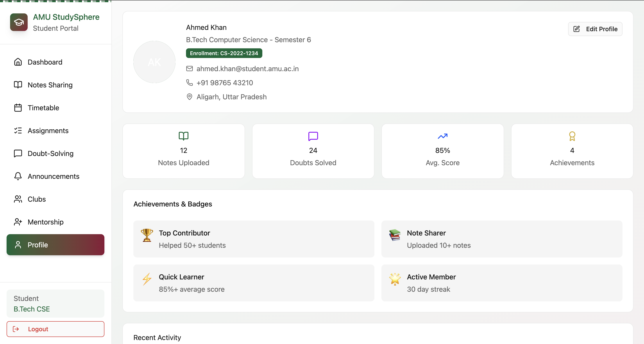The width and height of the screenshot is (644, 344).
Task: Click the Note Sharer books icon
Action: (395, 235)
